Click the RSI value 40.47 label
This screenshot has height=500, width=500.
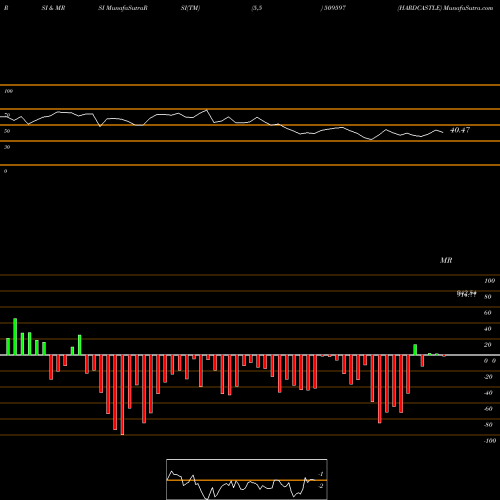(x=460, y=130)
